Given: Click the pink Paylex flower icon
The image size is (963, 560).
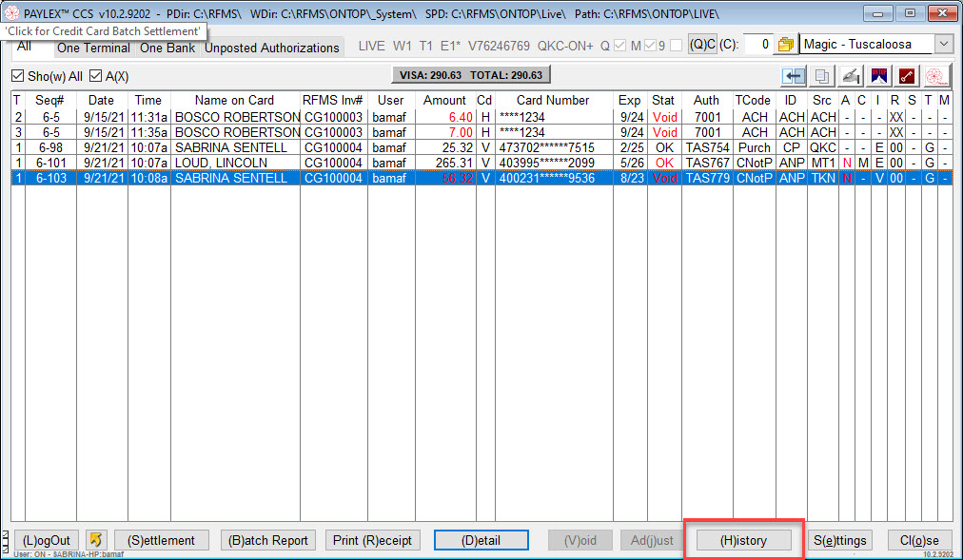Looking at the screenshot, I should tap(935, 76).
